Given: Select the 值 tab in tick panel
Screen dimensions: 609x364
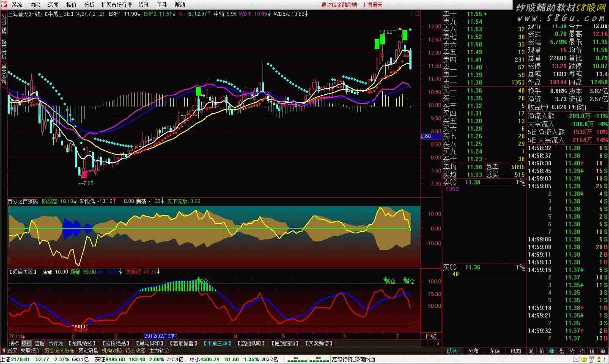Looking at the screenshot, I should click(593, 351).
